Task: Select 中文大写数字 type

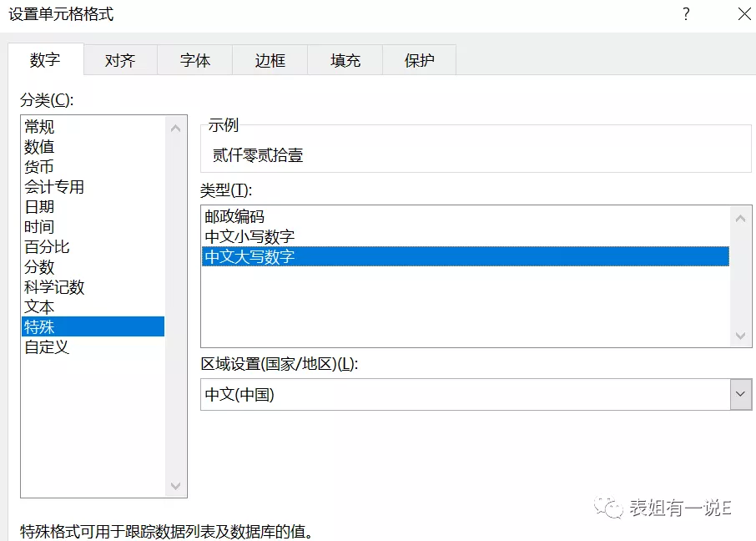Action: coord(466,257)
